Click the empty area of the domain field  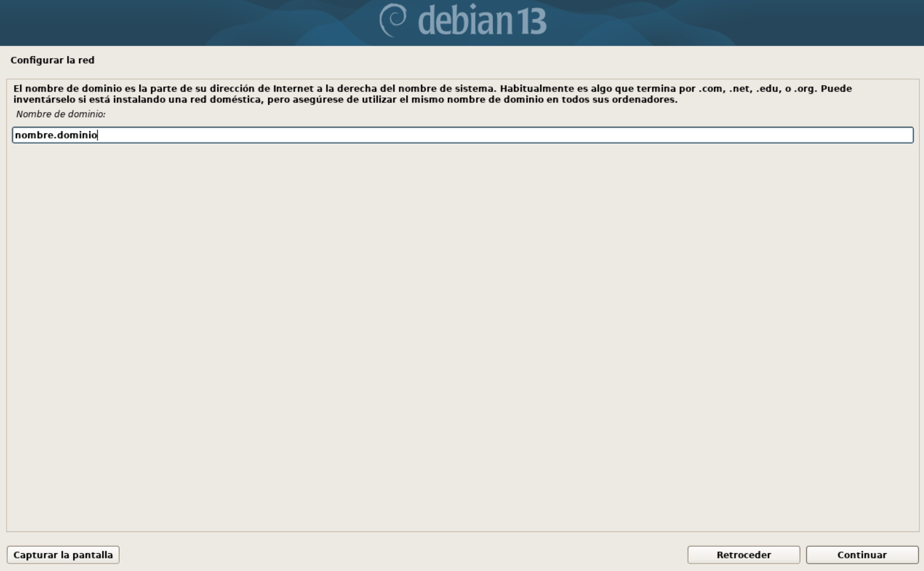[x=507, y=135]
